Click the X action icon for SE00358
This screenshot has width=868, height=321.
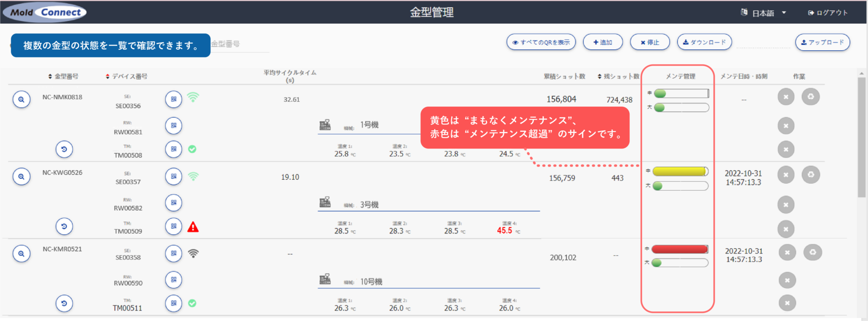(x=787, y=253)
